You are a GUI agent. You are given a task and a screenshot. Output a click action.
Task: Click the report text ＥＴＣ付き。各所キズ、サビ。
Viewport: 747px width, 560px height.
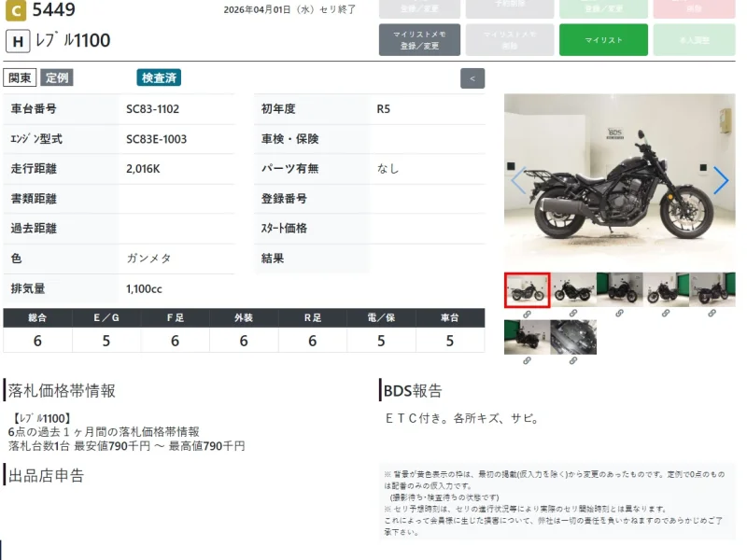point(462,418)
